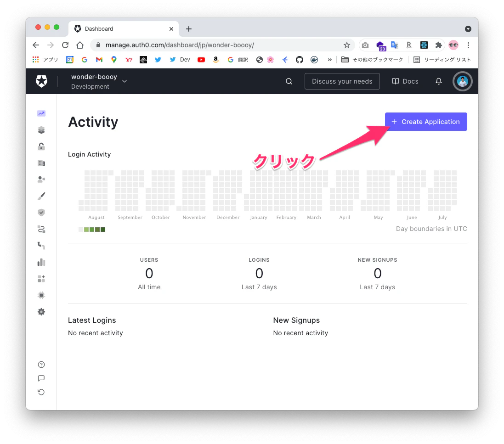
Task: Open the Extensions puzzle icon
Action: (438, 45)
